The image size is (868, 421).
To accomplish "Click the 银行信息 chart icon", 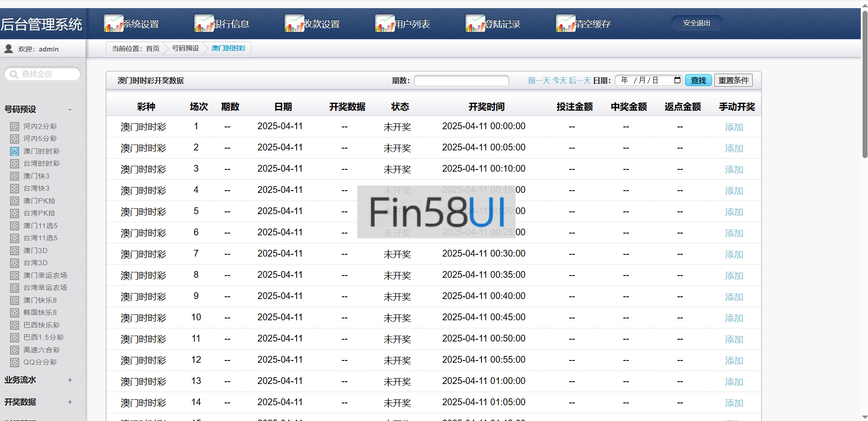I will point(204,23).
